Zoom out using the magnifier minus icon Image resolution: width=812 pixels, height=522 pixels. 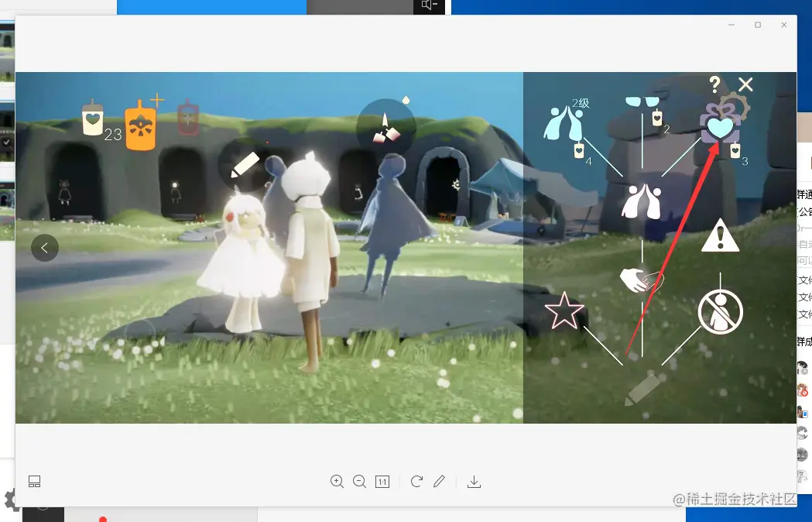[x=359, y=482]
